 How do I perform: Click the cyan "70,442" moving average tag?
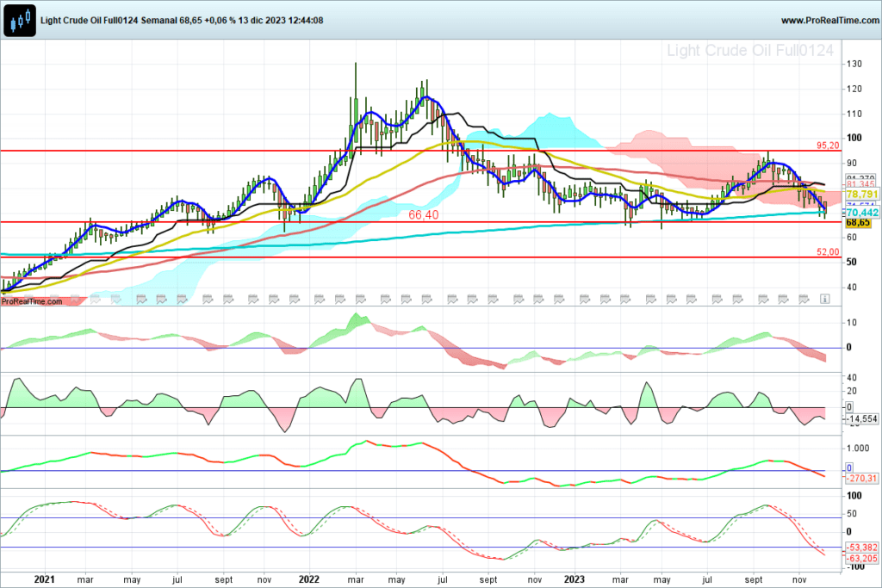pos(862,213)
